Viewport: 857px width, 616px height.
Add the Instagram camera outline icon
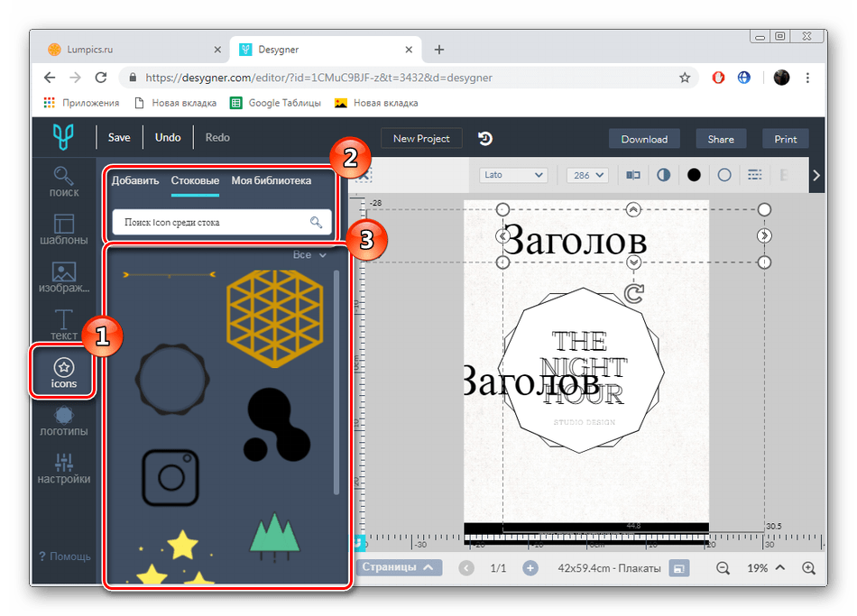[x=170, y=478]
